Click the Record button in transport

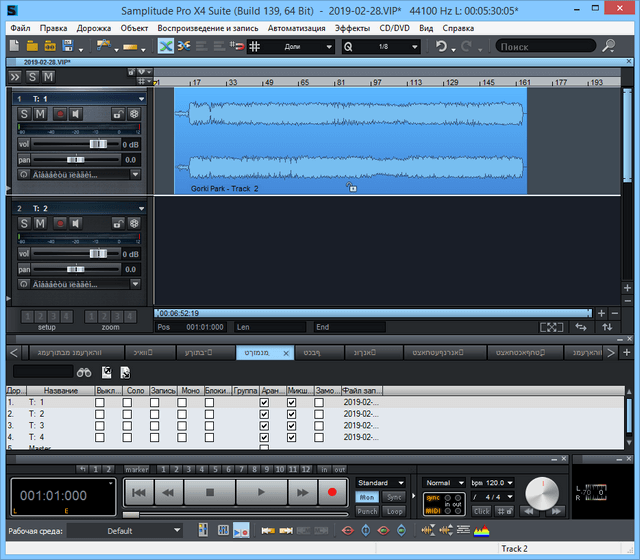(331, 492)
